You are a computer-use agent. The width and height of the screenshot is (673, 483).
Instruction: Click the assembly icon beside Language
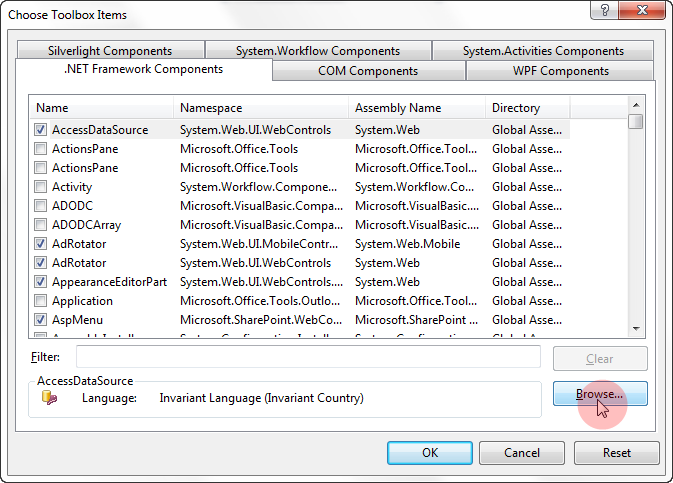pos(49,398)
